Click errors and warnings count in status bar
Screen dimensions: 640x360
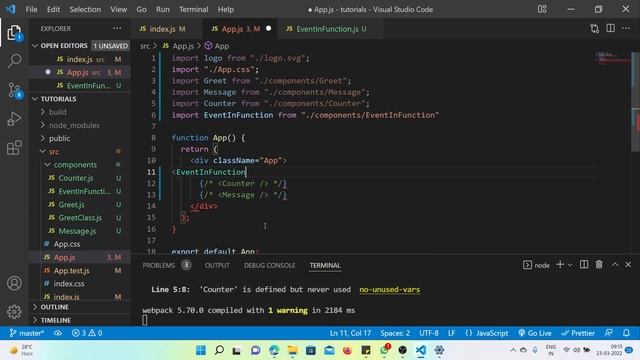click(x=87, y=333)
